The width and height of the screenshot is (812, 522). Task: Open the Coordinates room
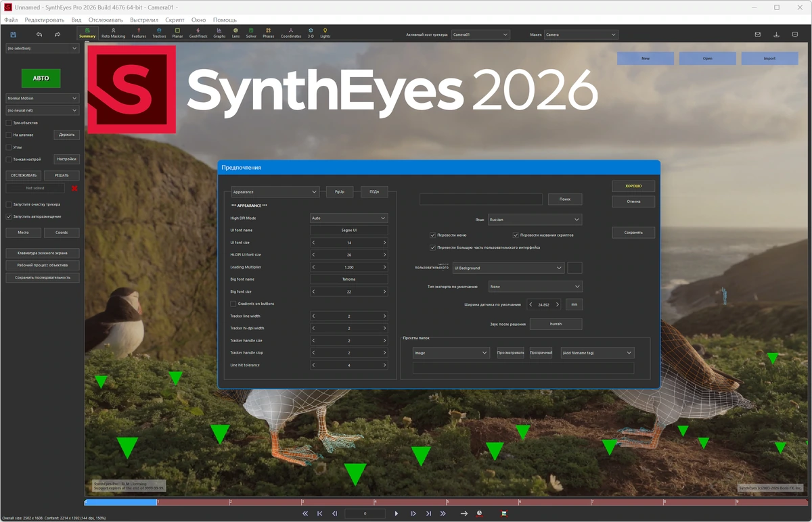pos(291,33)
